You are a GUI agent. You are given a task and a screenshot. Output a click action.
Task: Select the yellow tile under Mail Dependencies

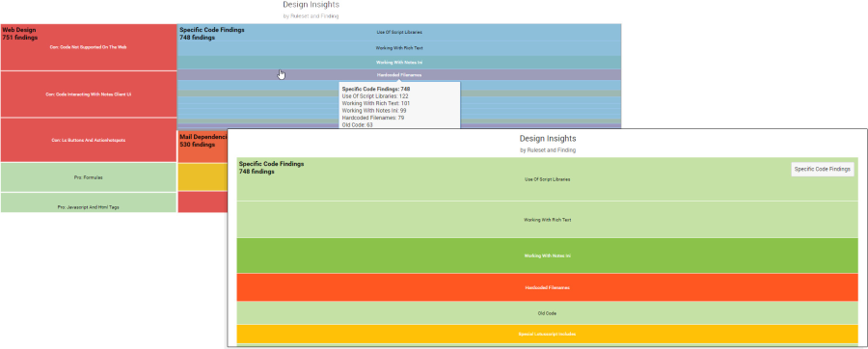(x=203, y=177)
